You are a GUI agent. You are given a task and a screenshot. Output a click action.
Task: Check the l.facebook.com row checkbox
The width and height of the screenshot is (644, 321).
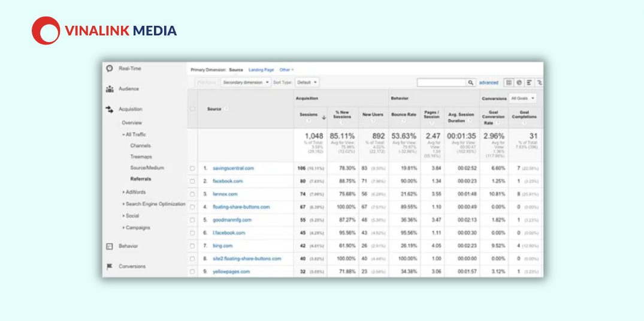pyautogui.click(x=192, y=233)
